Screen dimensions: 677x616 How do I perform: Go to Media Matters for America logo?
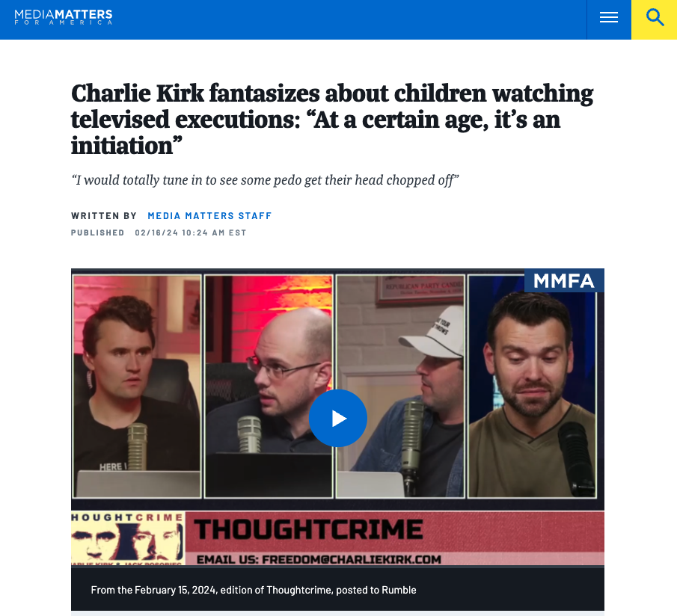[x=64, y=17]
